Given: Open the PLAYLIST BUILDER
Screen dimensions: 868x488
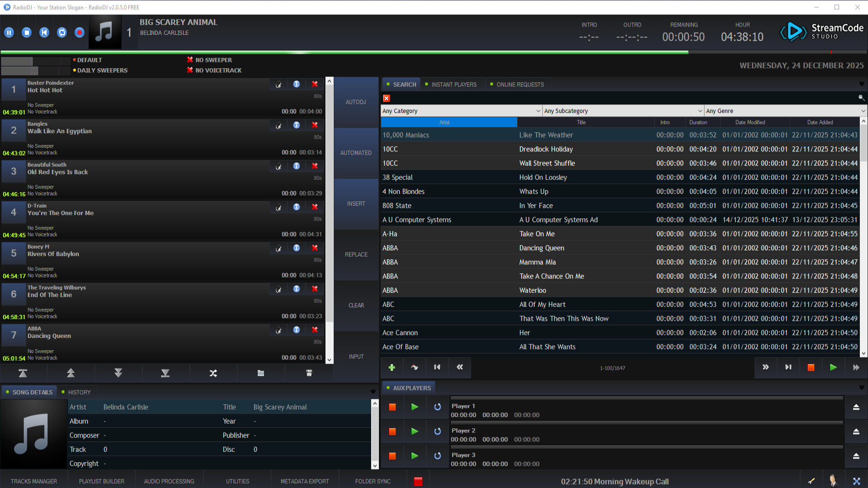Looking at the screenshot, I should click(101, 481).
